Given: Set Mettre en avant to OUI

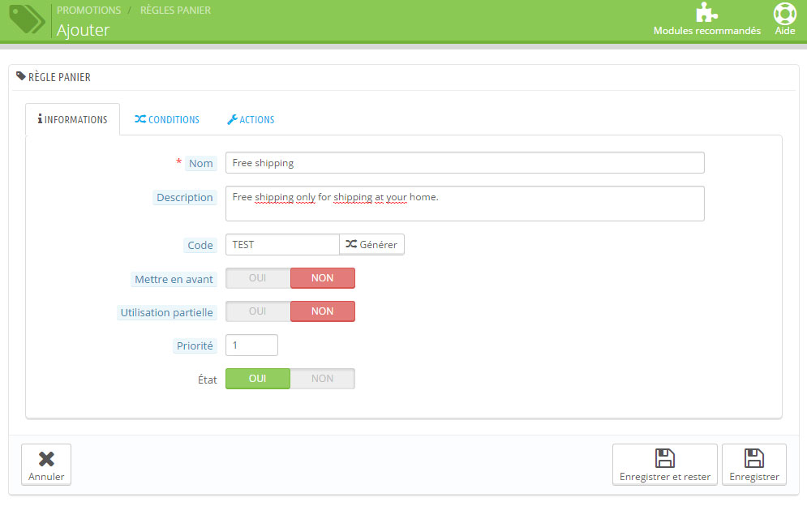Looking at the screenshot, I should pyautogui.click(x=258, y=278).
